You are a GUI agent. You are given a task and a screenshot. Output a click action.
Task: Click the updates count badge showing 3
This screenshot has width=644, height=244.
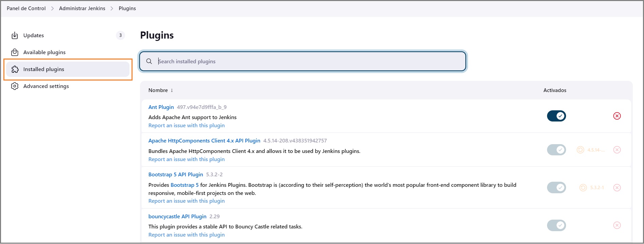[120, 36]
